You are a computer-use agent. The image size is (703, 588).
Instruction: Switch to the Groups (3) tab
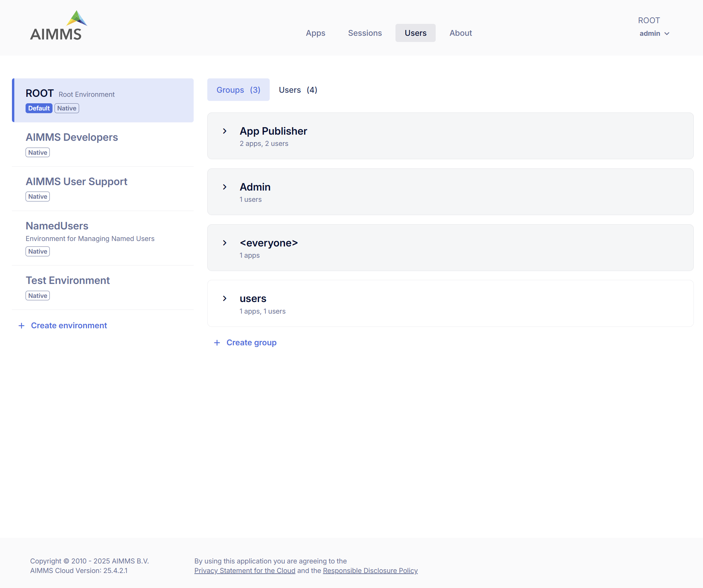(x=238, y=90)
